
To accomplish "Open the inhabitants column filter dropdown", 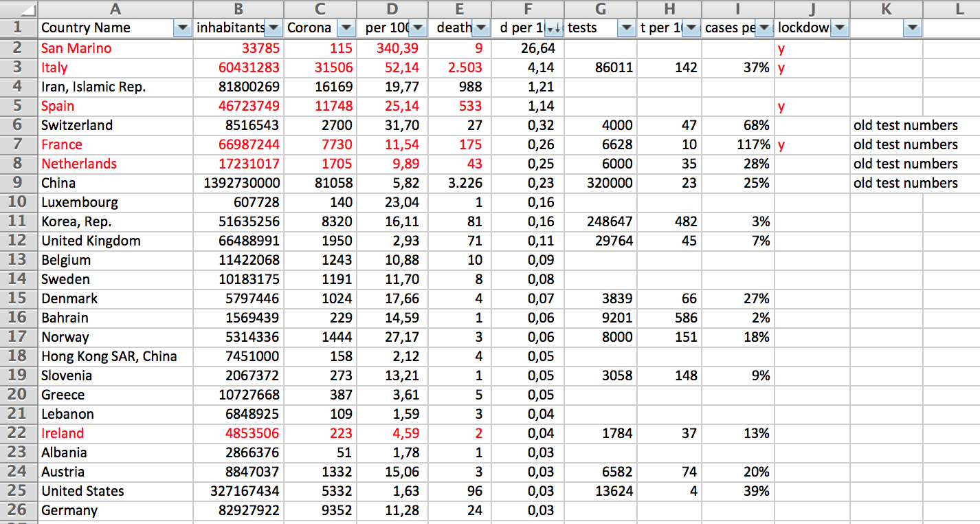I will [274, 28].
